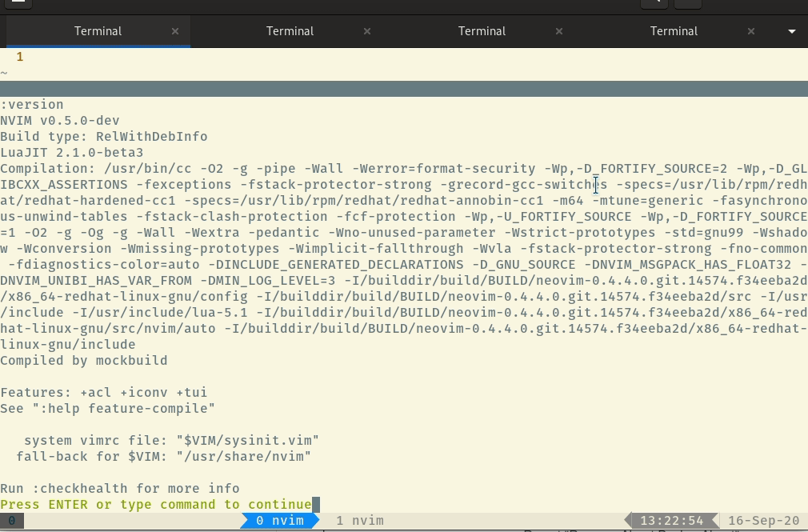Open the tab list dropdown arrow

(791, 31)
